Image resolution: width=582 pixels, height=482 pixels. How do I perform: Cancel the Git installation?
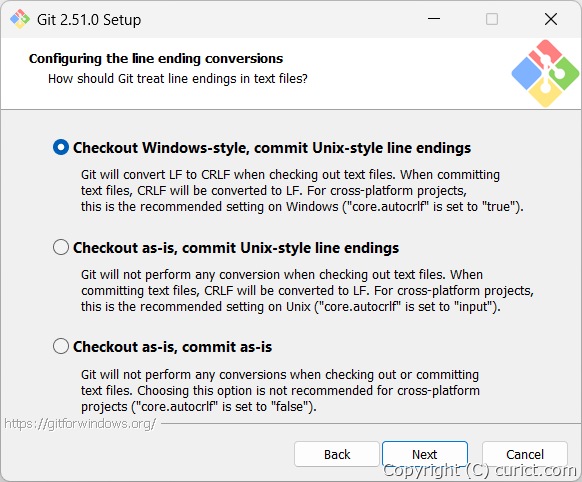pos(525,454)
